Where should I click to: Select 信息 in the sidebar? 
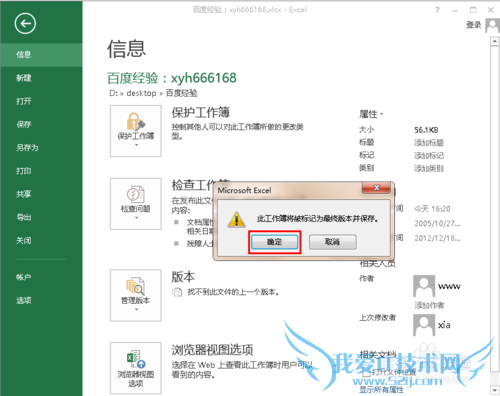coord(41,55)
